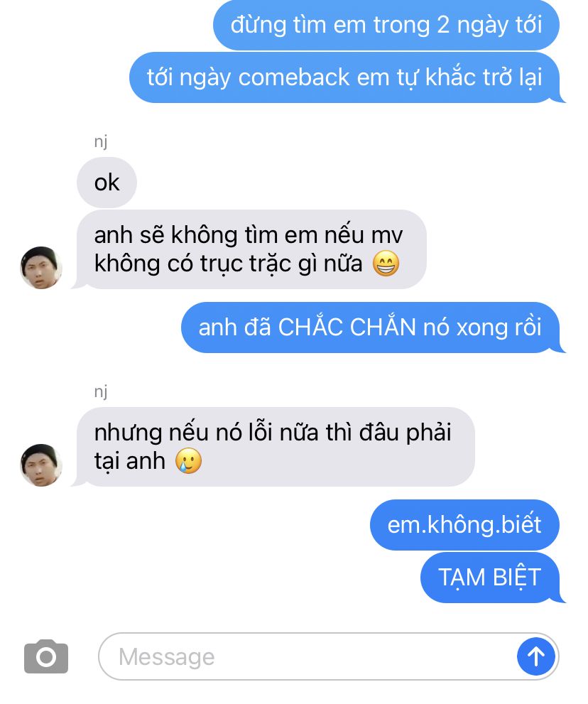Tap the word "comeback" in the blue bubble
This screenshot has height=704, width=588.
pyautogui.click(x=294, y=77)
